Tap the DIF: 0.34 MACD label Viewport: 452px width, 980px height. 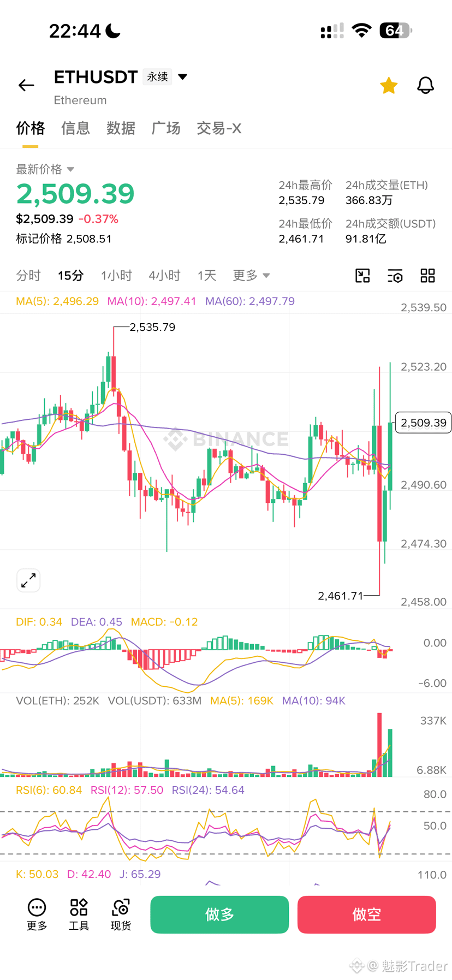point(39,622)
